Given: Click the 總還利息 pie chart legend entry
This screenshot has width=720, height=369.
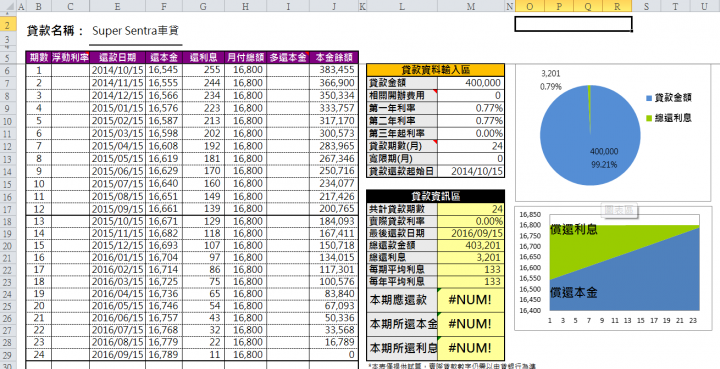Looking at the screenshot, I should (669, 118).
